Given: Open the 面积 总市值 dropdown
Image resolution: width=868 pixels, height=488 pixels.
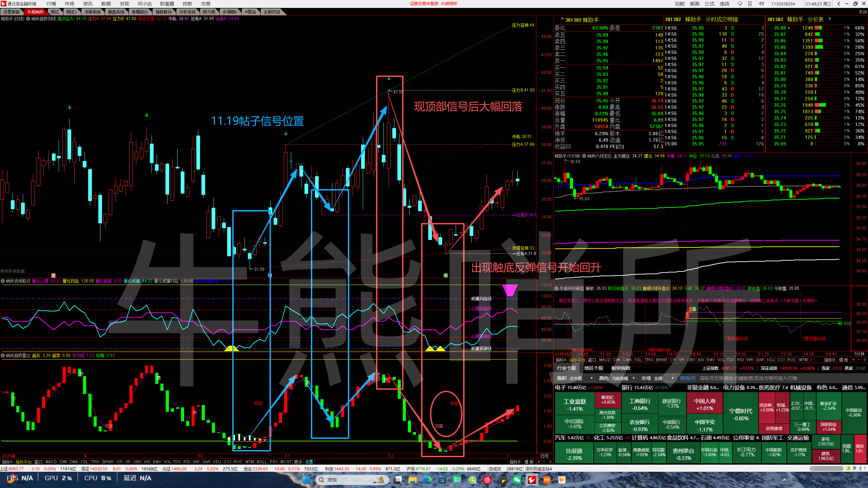Looking at the screenshot, I should tap(581, 378).
